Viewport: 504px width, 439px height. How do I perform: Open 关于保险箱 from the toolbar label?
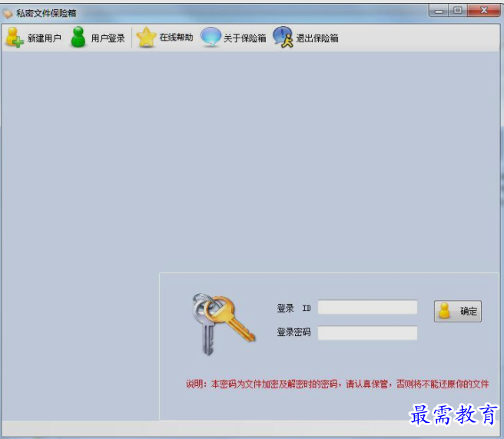[245, 38]
